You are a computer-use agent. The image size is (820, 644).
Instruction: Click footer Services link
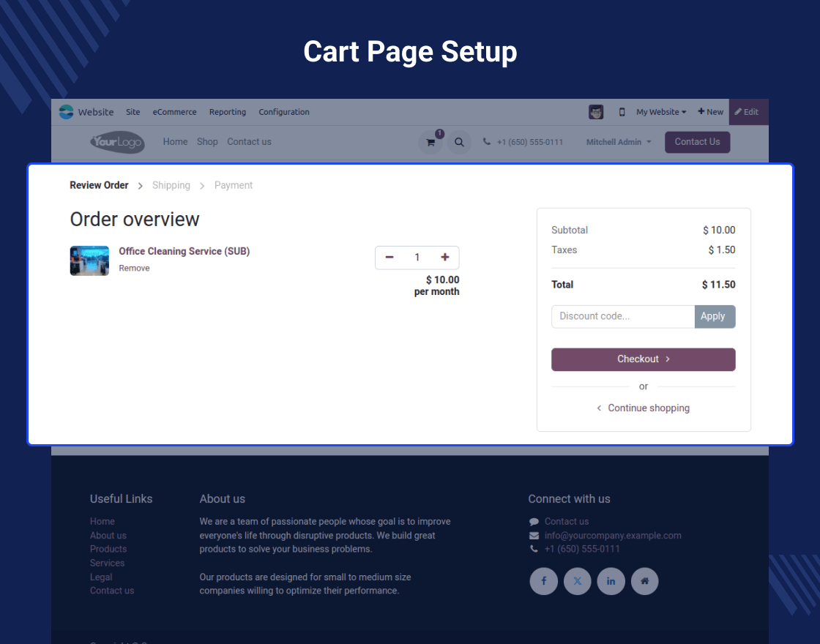click(x=107, y=563)
